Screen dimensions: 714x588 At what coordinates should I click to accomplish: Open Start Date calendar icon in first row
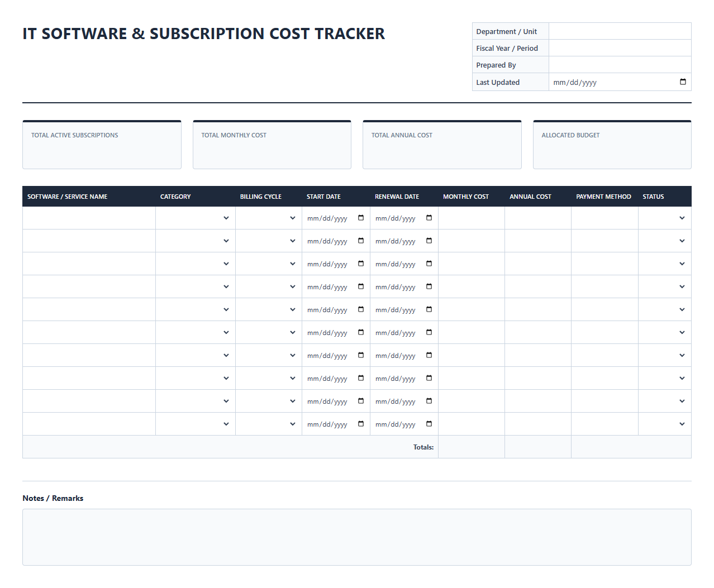(x=361, y=218)
